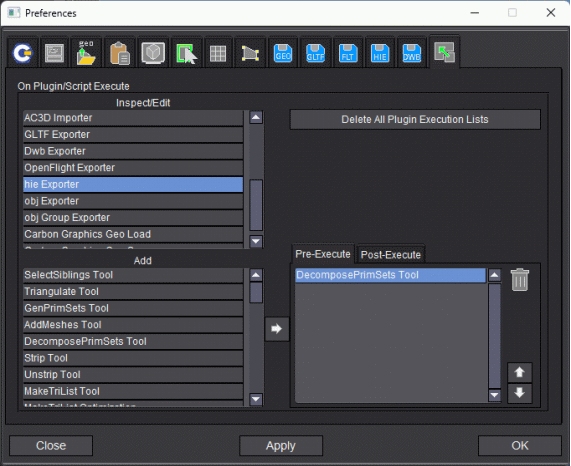
Task: Click up arrow of Add list scrollbar
Action: 256,275
